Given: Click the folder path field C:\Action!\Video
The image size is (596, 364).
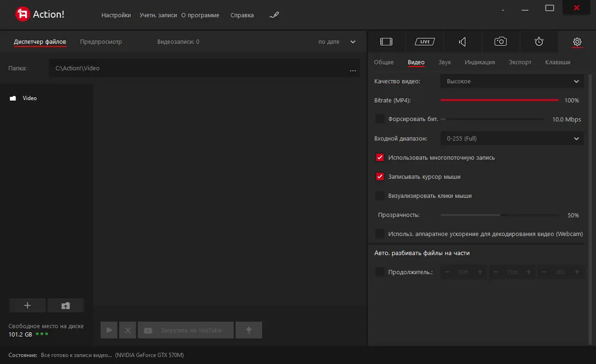Looking at the screenshot, I should 204,68.
